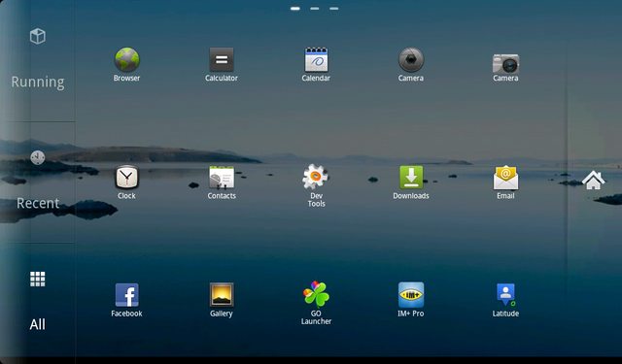
Task: Jump to the last page indicator dash
Action: (334, 9)
